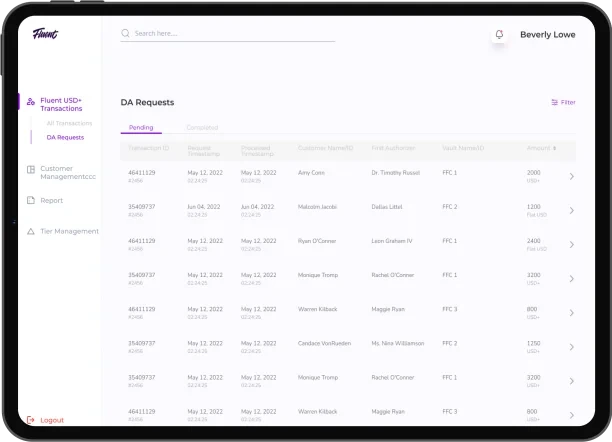The height and width of the screenshot is (442, 612).
Task: Click the DA Requests page heading
Action: tap(147, 102)
